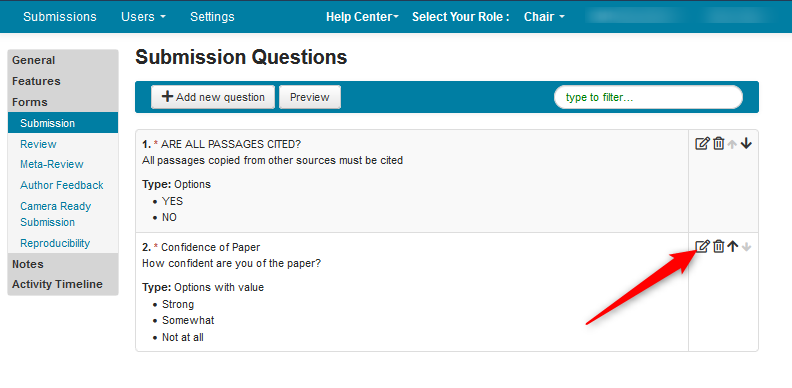Delete question 1 ARE ALL PASSAGES CITED
The height and width of the screenshot is (388, 792).
[x=718, y=144]
